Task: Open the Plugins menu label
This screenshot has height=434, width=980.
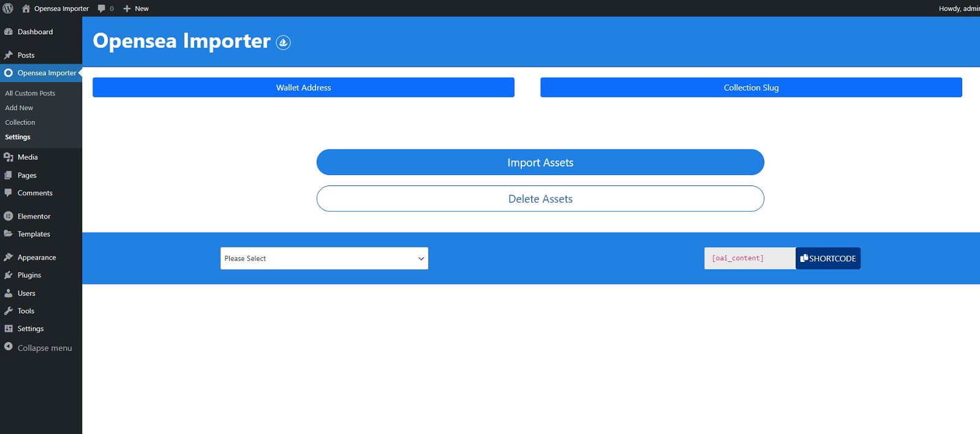Action: pyautogui.click(x=29, y=275)
